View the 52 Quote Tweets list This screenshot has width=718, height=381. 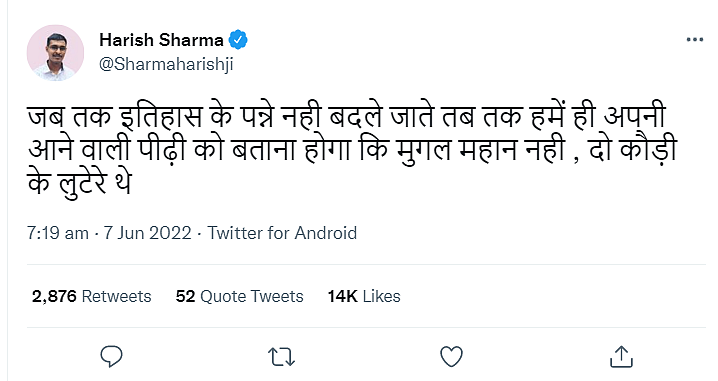239,296
